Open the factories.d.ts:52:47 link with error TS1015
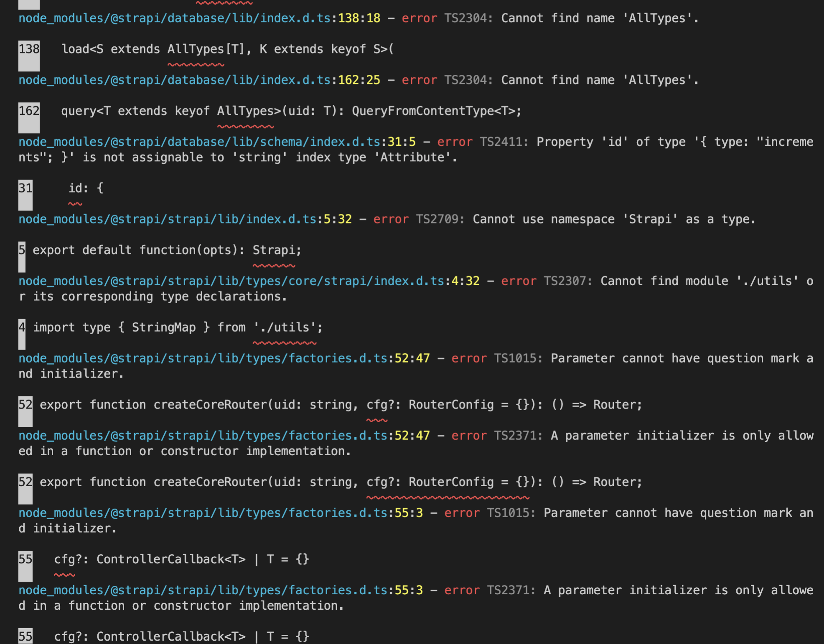The height and width of the screenshot is (644, 824). [224, 358]
